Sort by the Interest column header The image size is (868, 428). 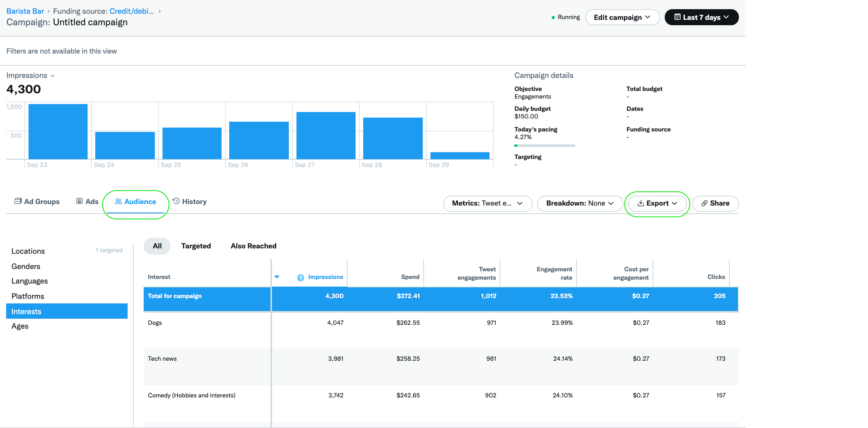159,277
